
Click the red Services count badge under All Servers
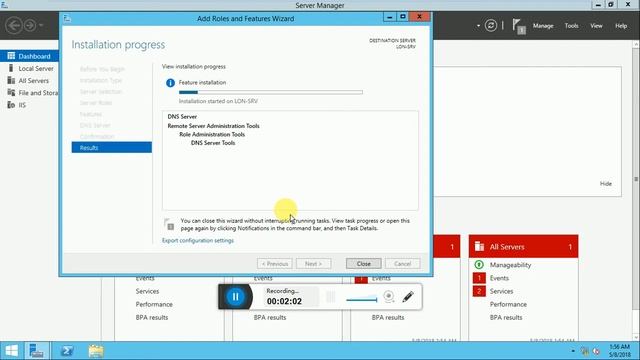click(x=479, y=291)
